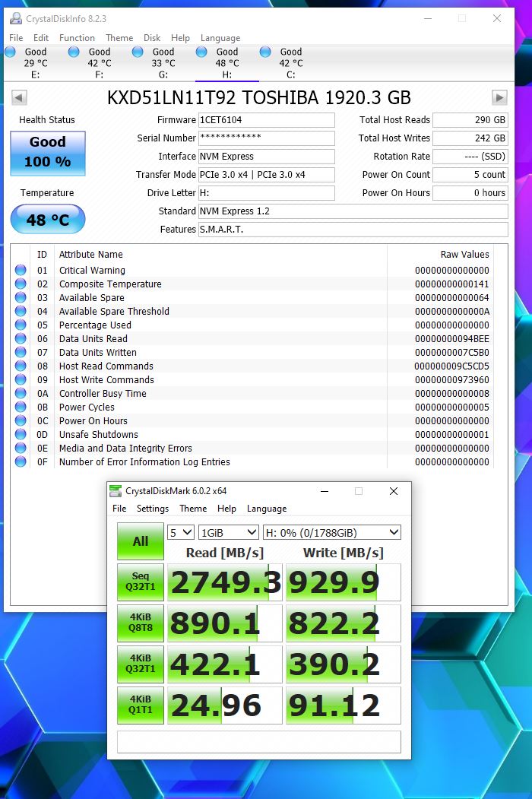Click status orb for Percentage Used row

tap(21, 325)
